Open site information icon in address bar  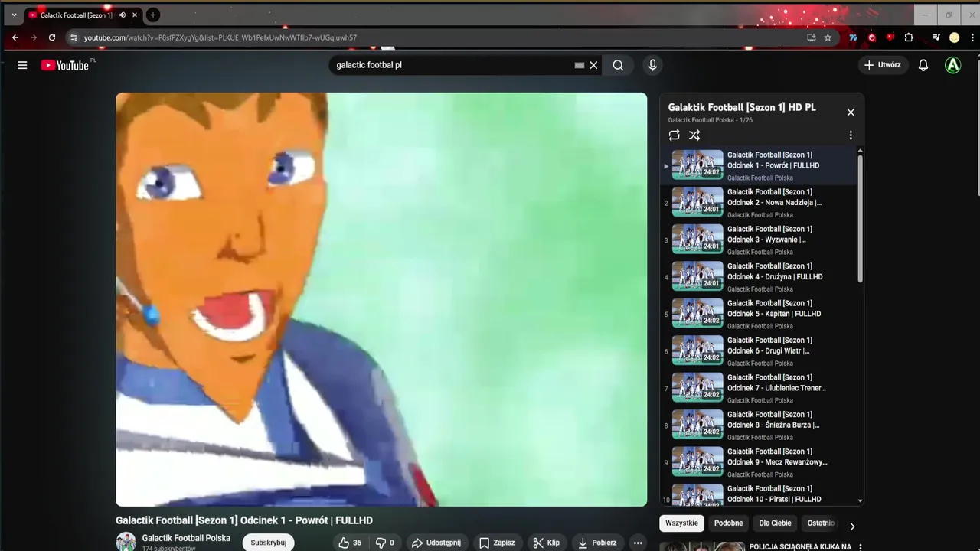73,37
